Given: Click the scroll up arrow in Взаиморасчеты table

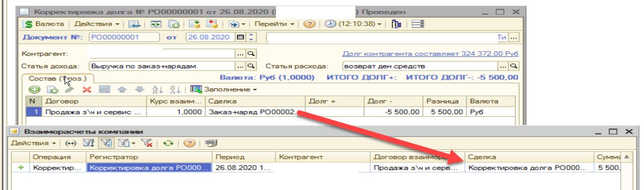Looking at the screenshot, I should coord(627,156).
